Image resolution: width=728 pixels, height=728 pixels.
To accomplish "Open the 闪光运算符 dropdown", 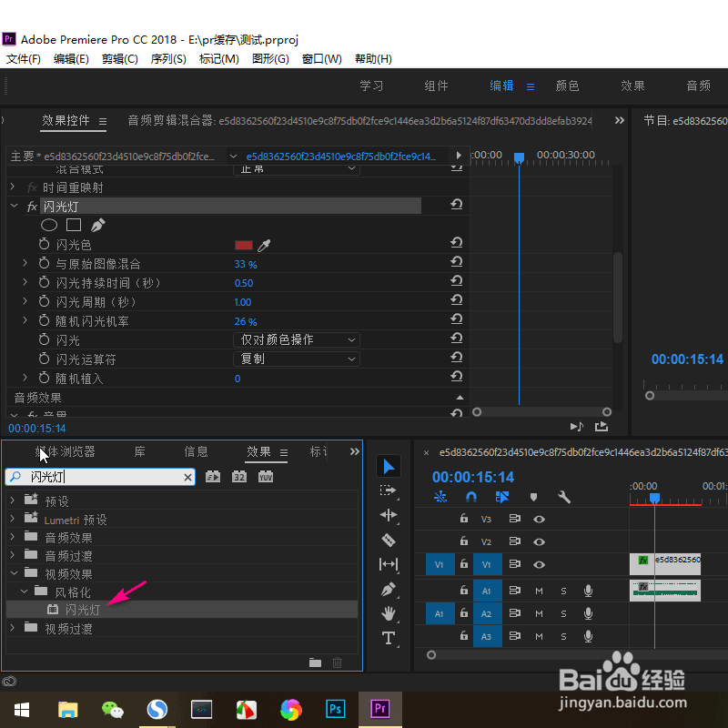I will (x=297, y=359).
